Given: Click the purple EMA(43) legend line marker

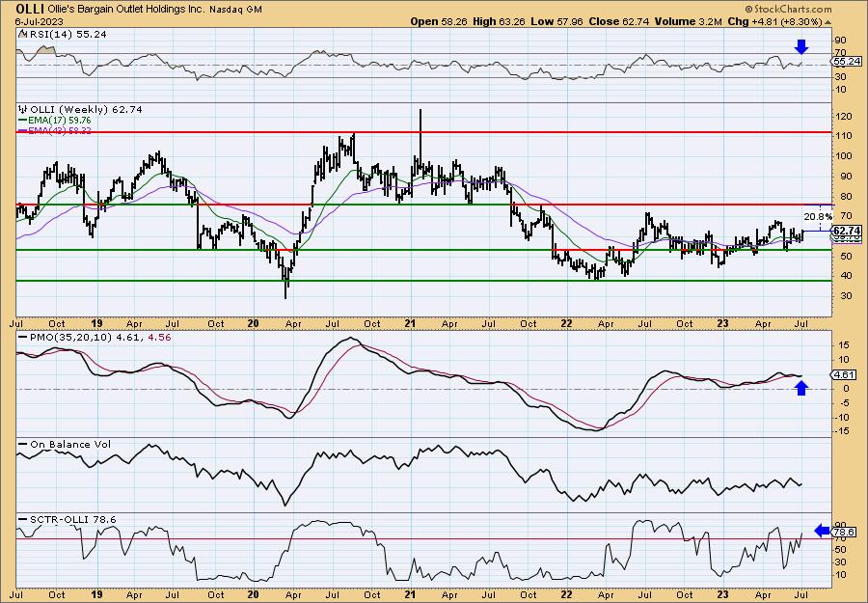Looking at the screenshot, I should (22, 130).
